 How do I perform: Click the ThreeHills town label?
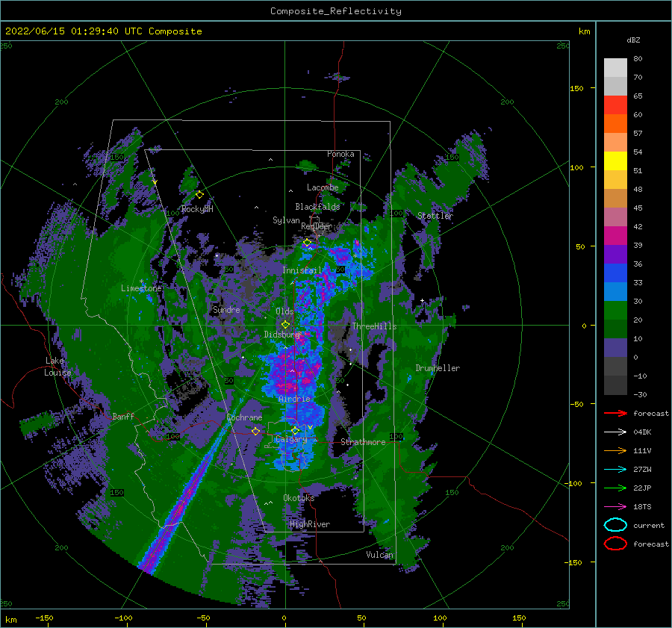[x=374, y=326]
